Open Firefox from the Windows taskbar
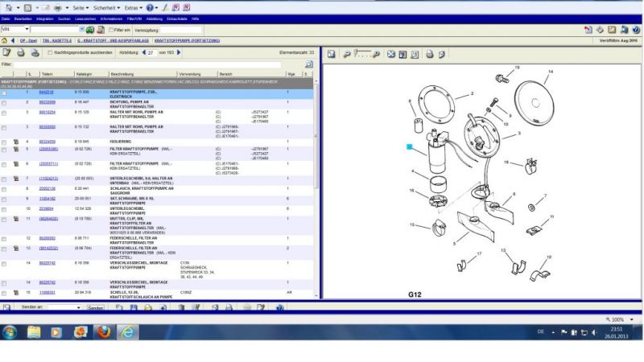 [x=104, y=331]
